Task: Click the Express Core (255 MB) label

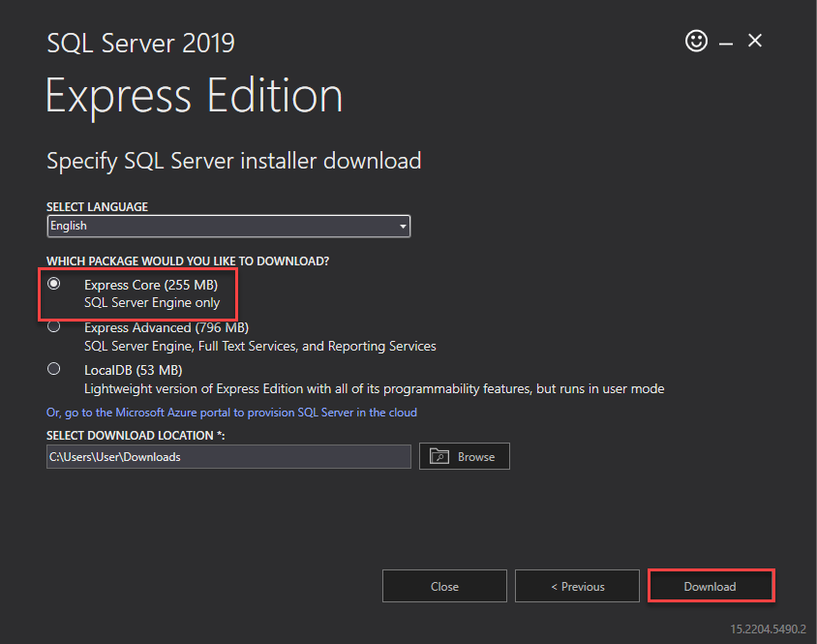Action: 151,286
